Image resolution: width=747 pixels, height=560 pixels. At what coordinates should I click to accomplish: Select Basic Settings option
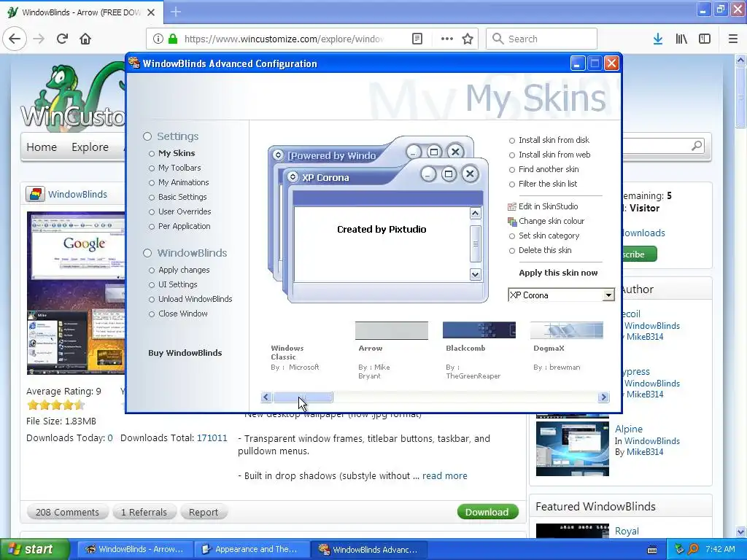pos(182,197)
